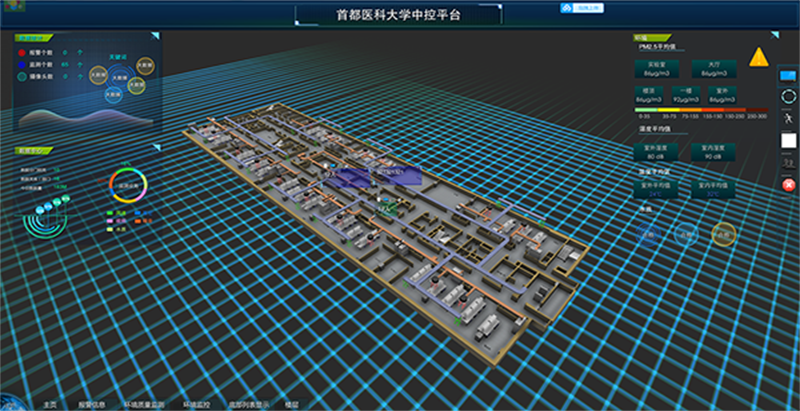Click the 实验室 PM2.5 value tile
Screen dimensions: 800x411
coord(657,69)
